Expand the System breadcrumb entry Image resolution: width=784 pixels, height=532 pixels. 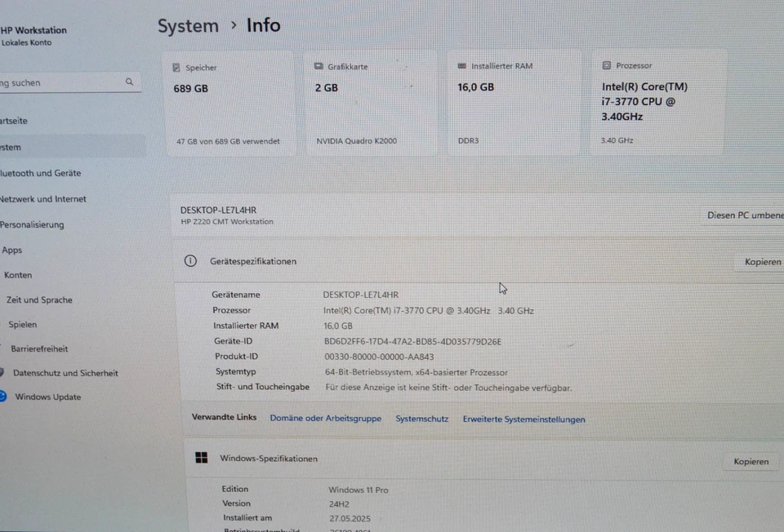[188, 25]
